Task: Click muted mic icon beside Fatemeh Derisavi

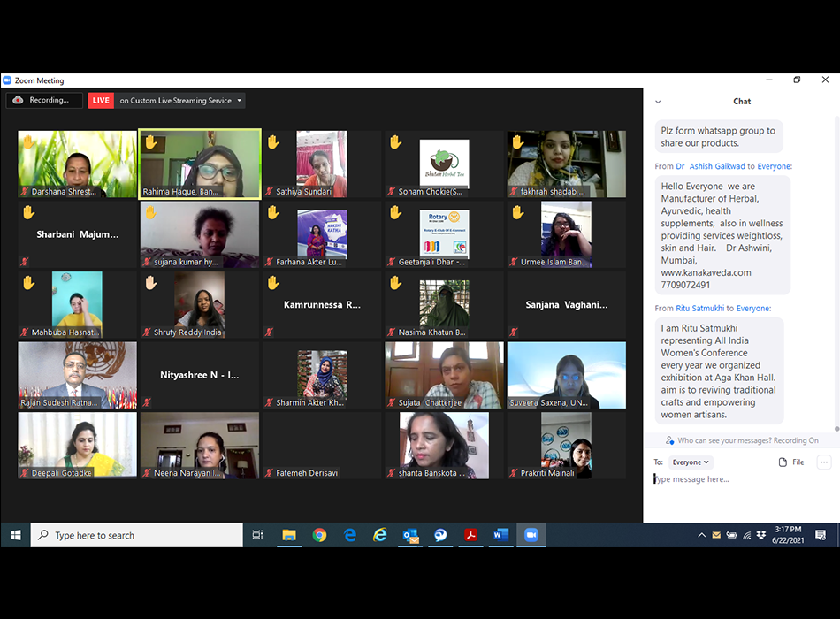Action: point(269,473)
